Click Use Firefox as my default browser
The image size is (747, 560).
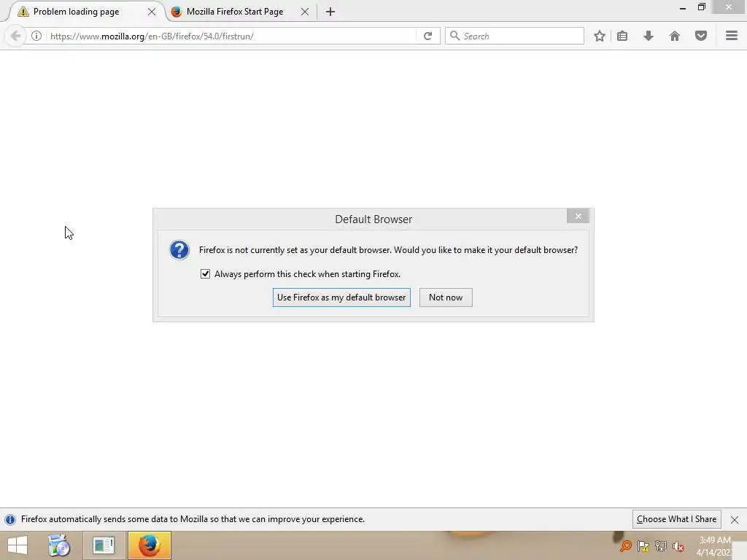(341, 297)
